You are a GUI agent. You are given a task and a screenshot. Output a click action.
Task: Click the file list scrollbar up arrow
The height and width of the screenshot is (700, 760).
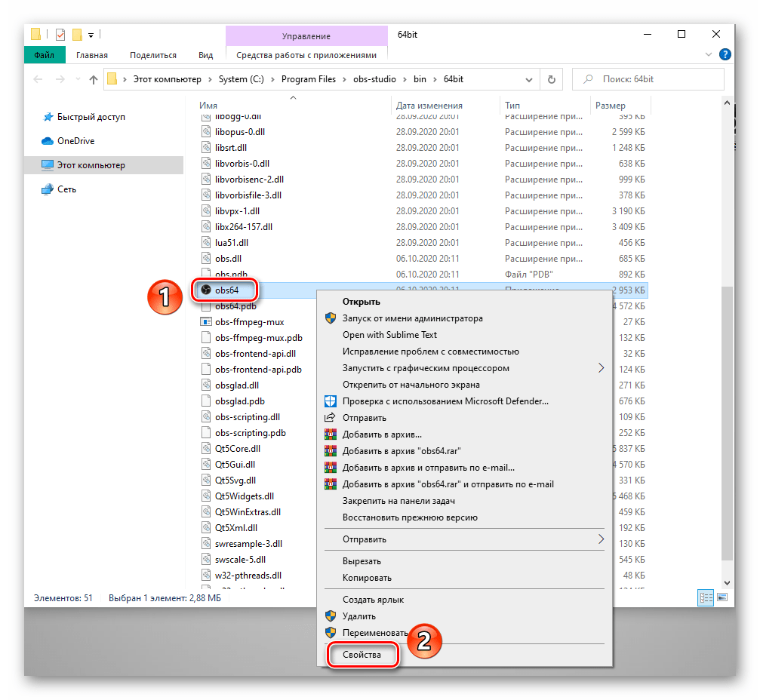(727, 103)
